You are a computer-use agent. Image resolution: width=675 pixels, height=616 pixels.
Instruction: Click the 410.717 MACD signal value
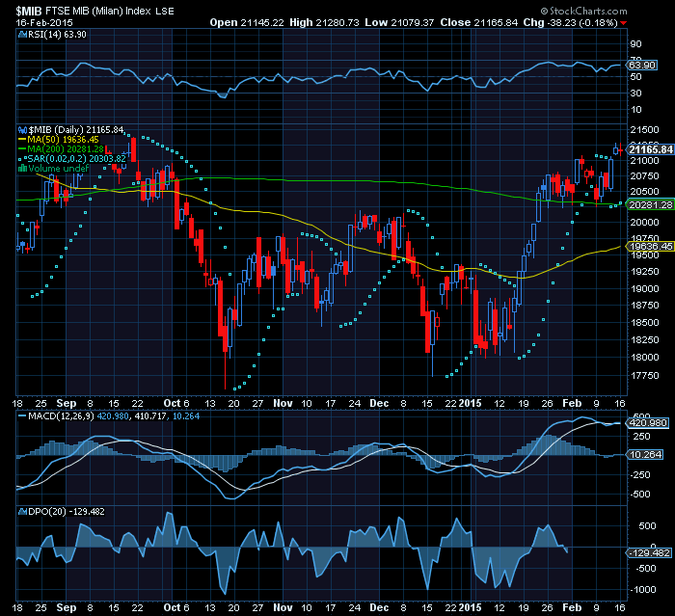coord(150,416)
